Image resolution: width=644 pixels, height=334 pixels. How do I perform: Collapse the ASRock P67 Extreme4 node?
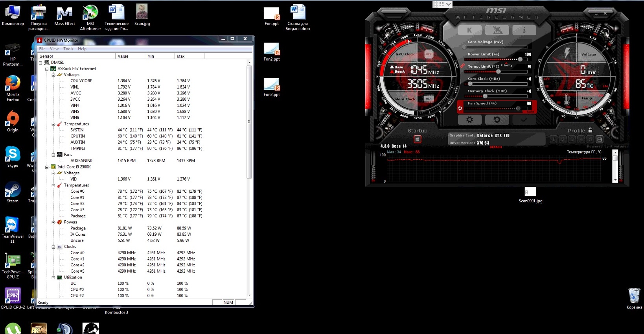coord(47,69)
